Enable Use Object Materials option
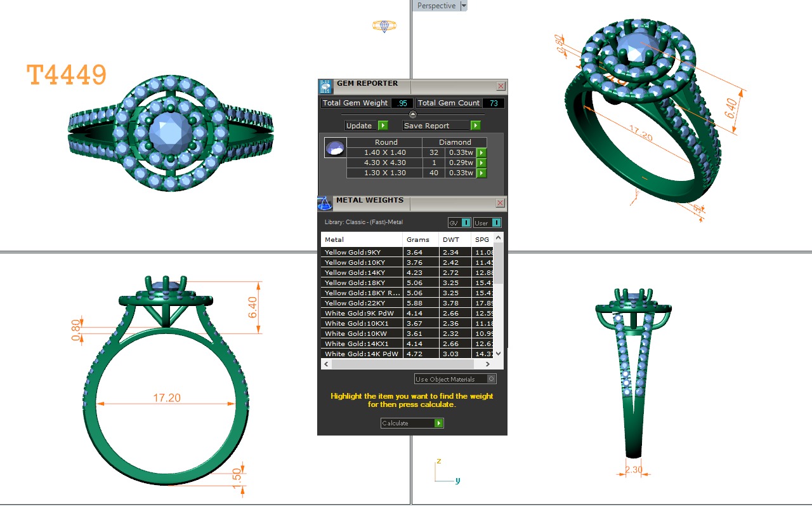 [491, 379]
